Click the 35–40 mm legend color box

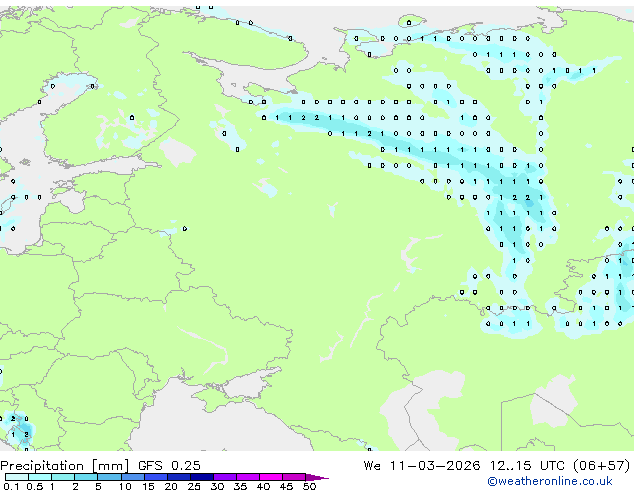tap(248, 477)
